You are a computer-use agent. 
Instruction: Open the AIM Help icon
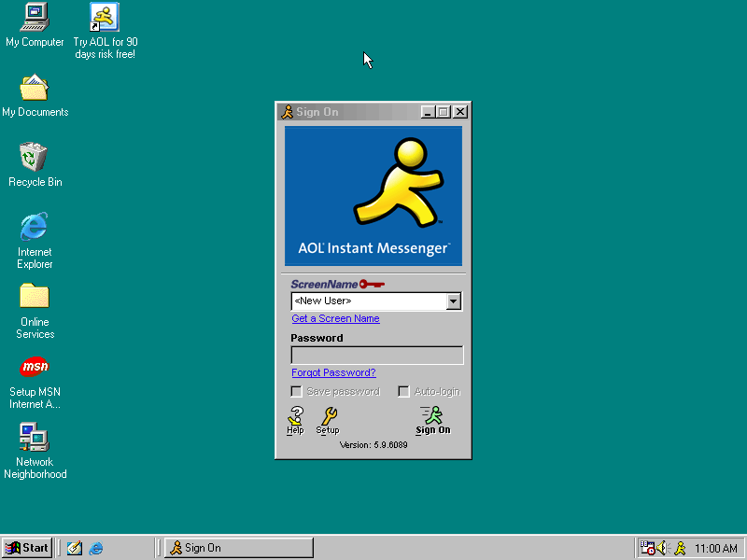click(x=295, y=421)
